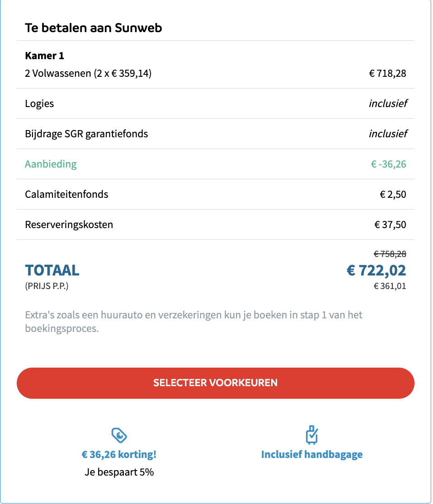Click the green € -36,26 discount amount
The image size is (433, 504).
click(389, 164)
